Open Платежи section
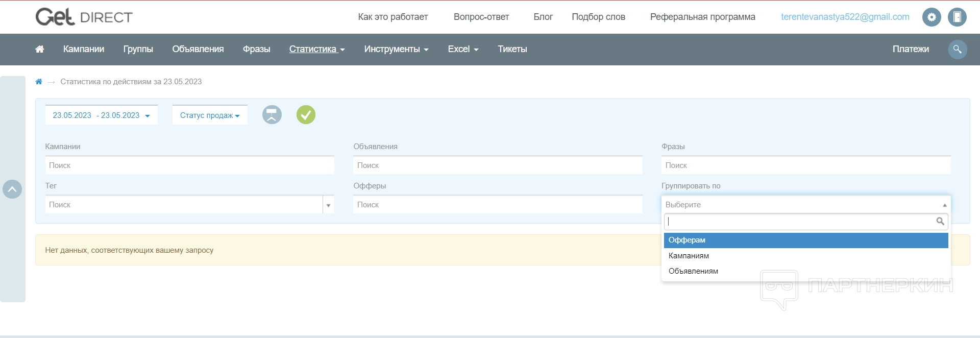980x338 pixels. (911, 49)
